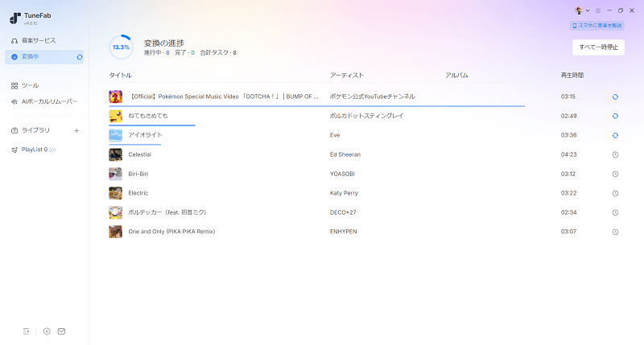Click the artist name DECO*27

343,212
